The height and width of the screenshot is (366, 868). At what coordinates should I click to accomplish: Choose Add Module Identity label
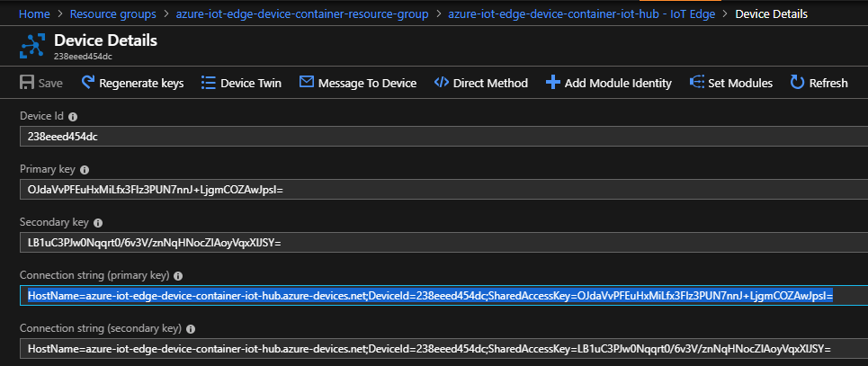[618, 83]
